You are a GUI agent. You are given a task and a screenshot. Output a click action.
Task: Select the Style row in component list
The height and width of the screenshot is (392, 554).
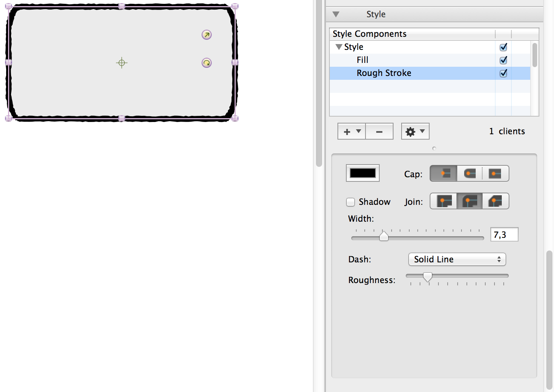coord(430,47)
